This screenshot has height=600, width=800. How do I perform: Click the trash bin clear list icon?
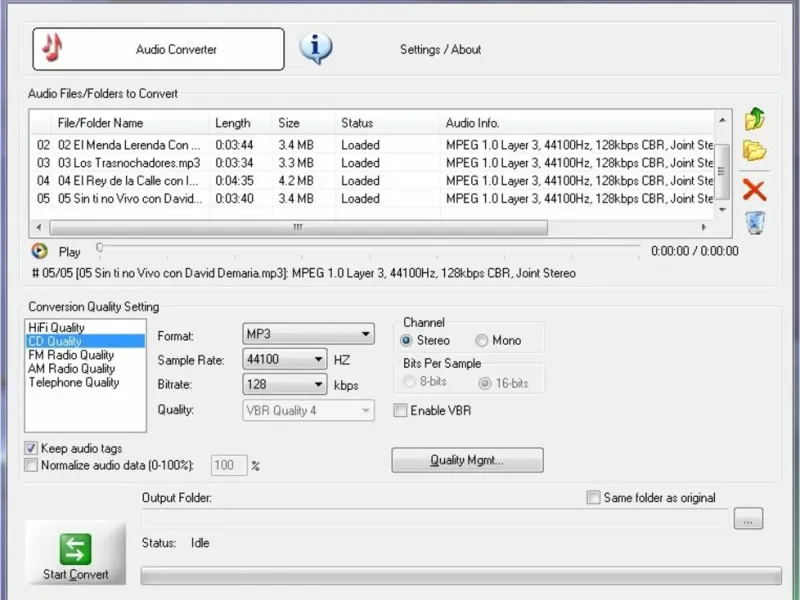click(755, 223)
